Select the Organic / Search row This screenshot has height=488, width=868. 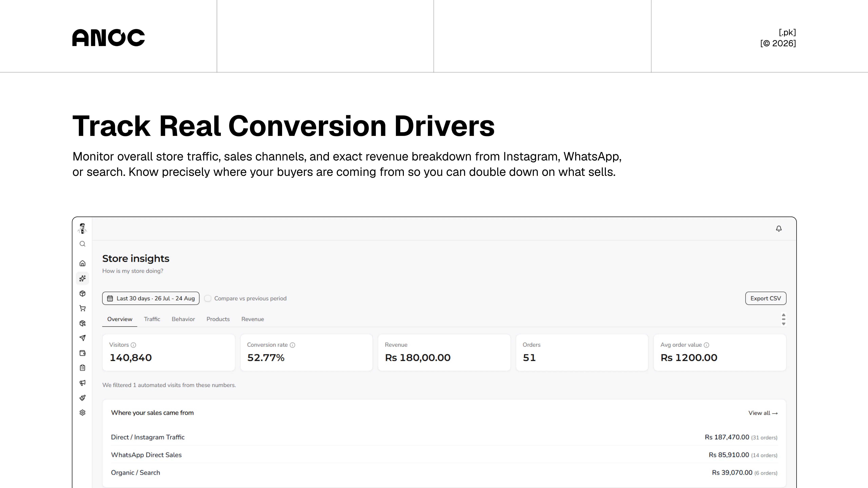444,473
